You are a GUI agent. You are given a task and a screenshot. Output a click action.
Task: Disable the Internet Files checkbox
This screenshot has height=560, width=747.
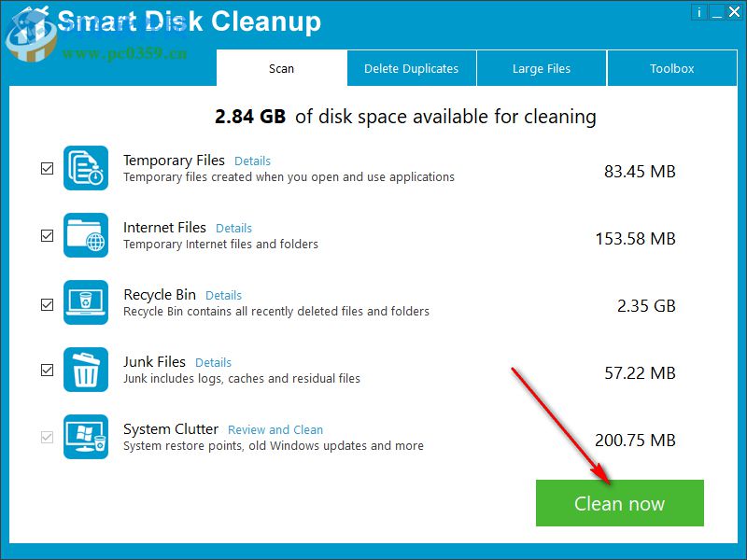tap(47, 235)
